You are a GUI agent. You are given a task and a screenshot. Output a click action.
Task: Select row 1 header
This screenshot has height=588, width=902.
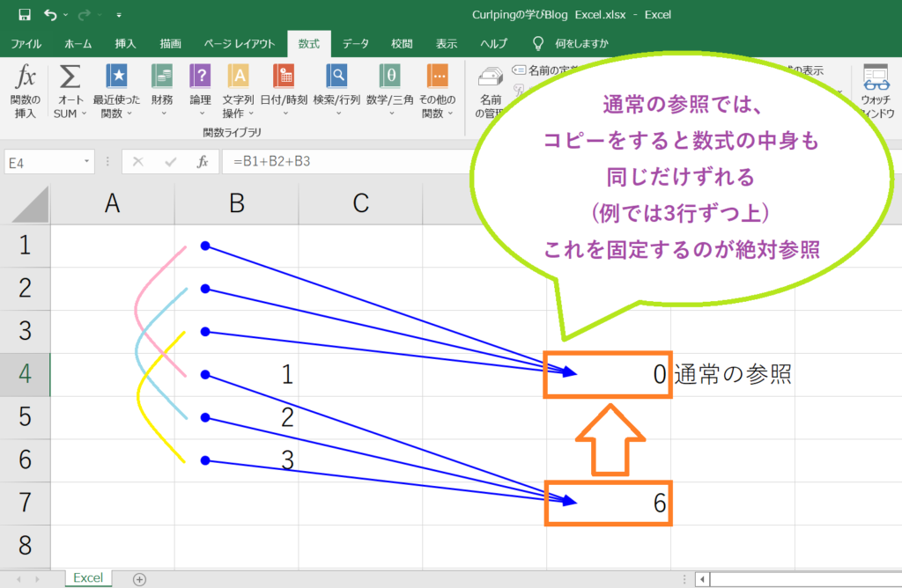(25, 246)
